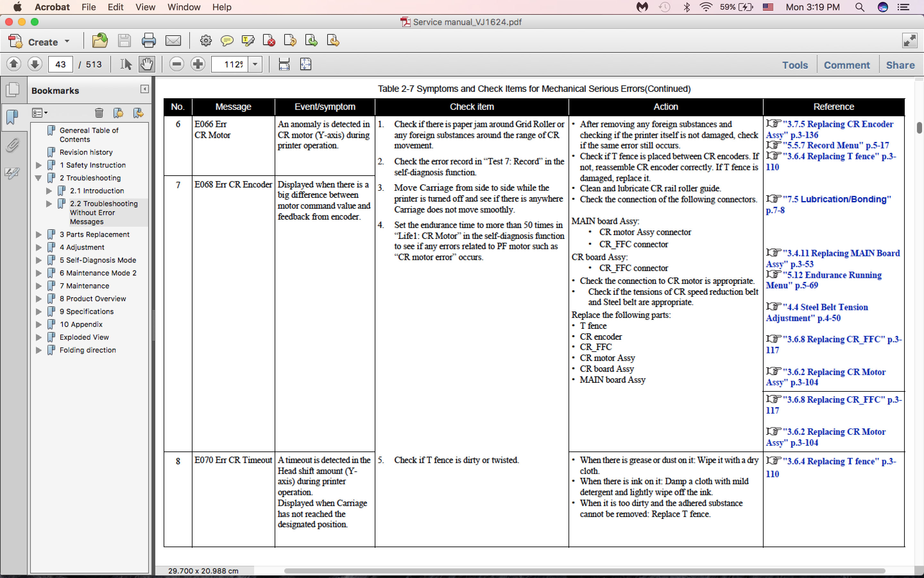
Task: Expand 2.2 Troubleshooting Without Error Messages
Action: [49, 204]
